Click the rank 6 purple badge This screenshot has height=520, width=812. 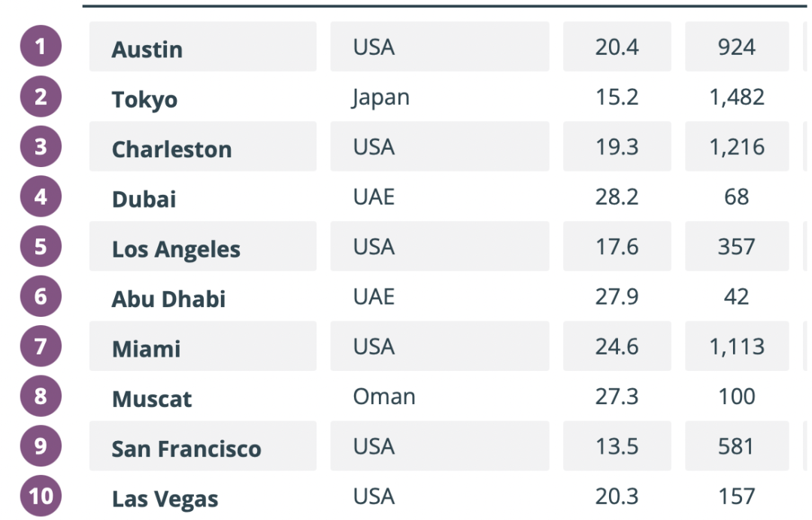click(x=41, y=296)
